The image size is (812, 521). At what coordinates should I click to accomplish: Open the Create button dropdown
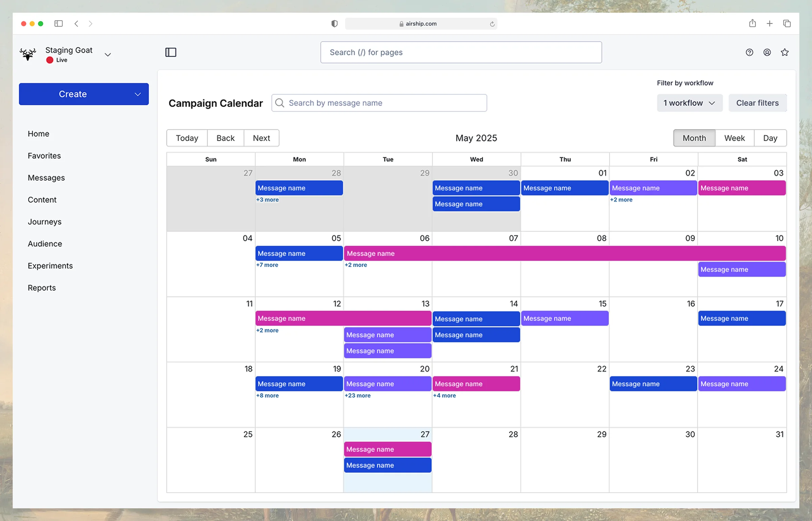(138, 94)
